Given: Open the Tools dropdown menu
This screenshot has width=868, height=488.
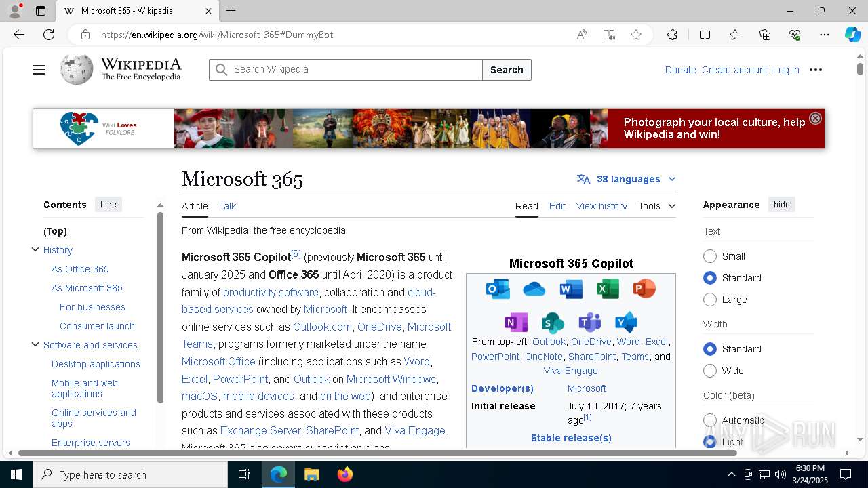Looking at the screenshot, I should 657,206.
